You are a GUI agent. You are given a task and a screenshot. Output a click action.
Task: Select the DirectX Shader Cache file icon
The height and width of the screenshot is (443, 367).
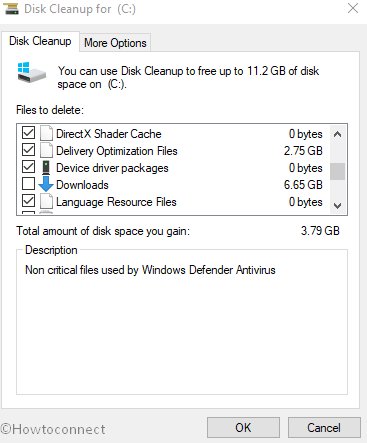click(46, 133)
